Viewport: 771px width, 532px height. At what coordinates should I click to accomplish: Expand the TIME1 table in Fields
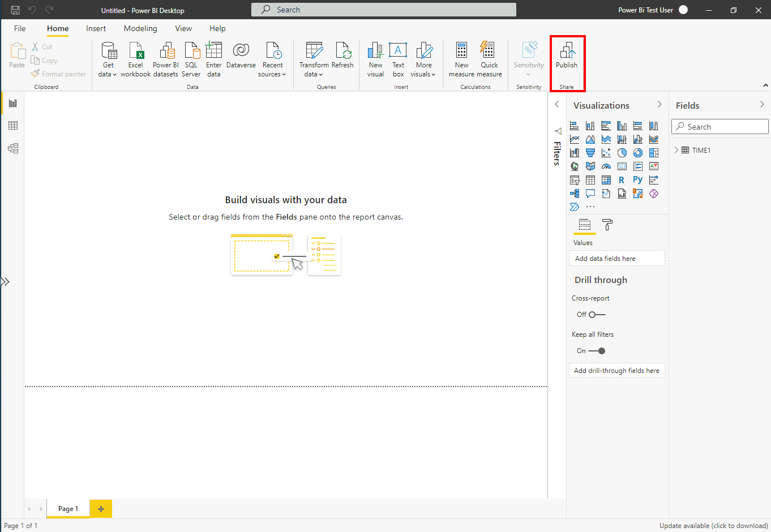click(x=676, y=150)
